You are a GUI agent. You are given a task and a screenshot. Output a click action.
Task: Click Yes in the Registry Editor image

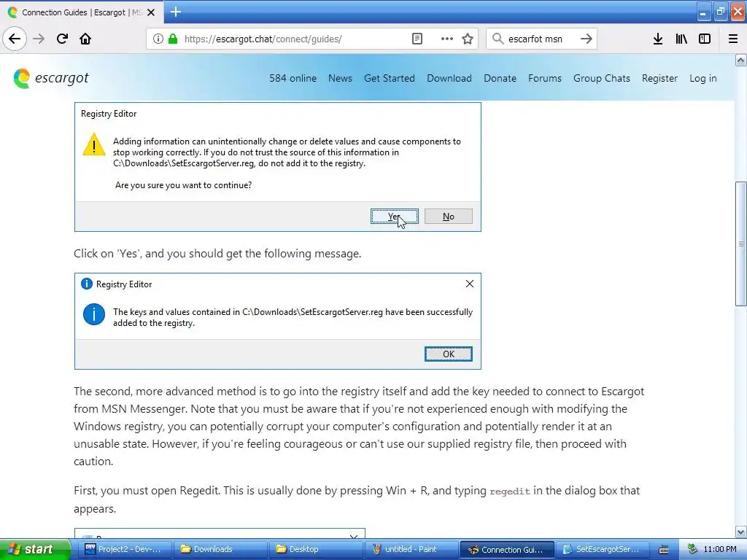395,216
